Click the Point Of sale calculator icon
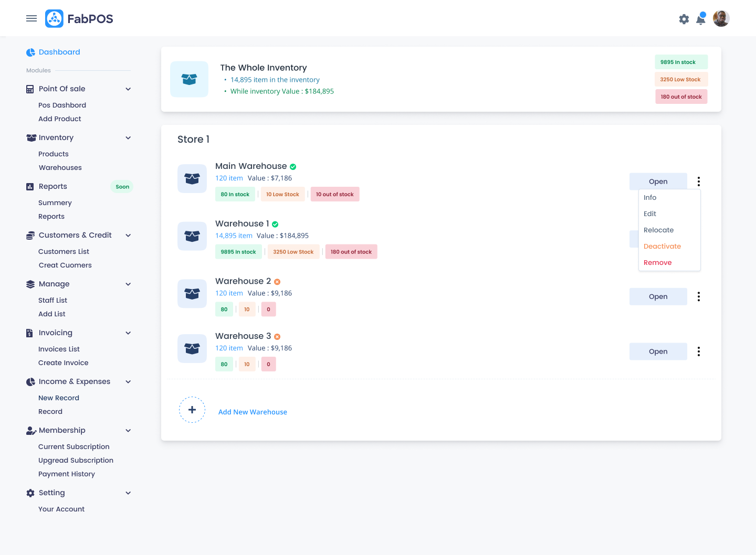Screen dimensions: 756x555 (30, 89)
